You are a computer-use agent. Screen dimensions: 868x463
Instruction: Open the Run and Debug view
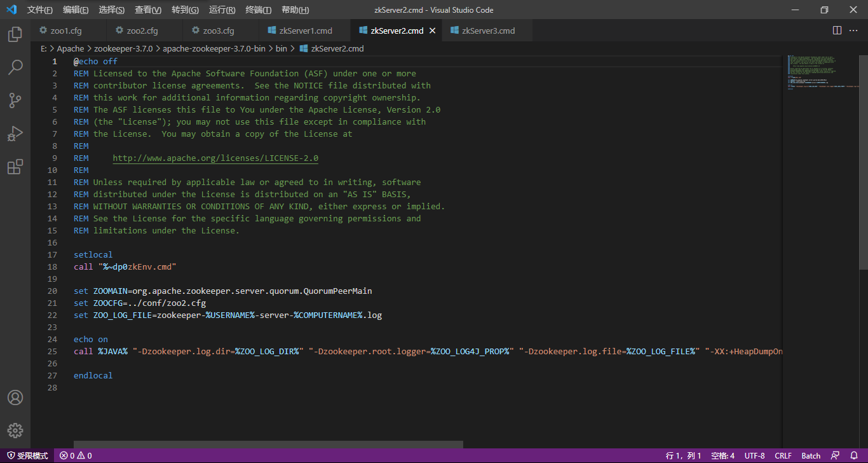pyautogui.click(x=15, y=134)
